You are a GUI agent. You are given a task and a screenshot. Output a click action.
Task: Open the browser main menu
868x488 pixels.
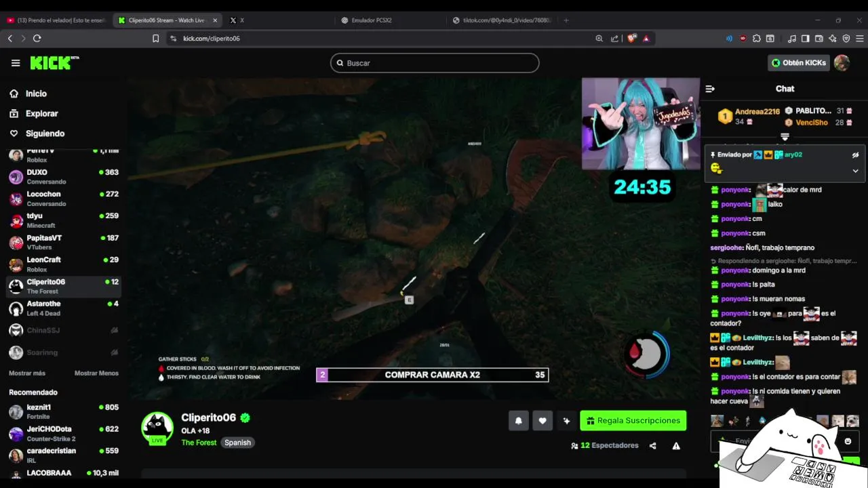point(859,39)
